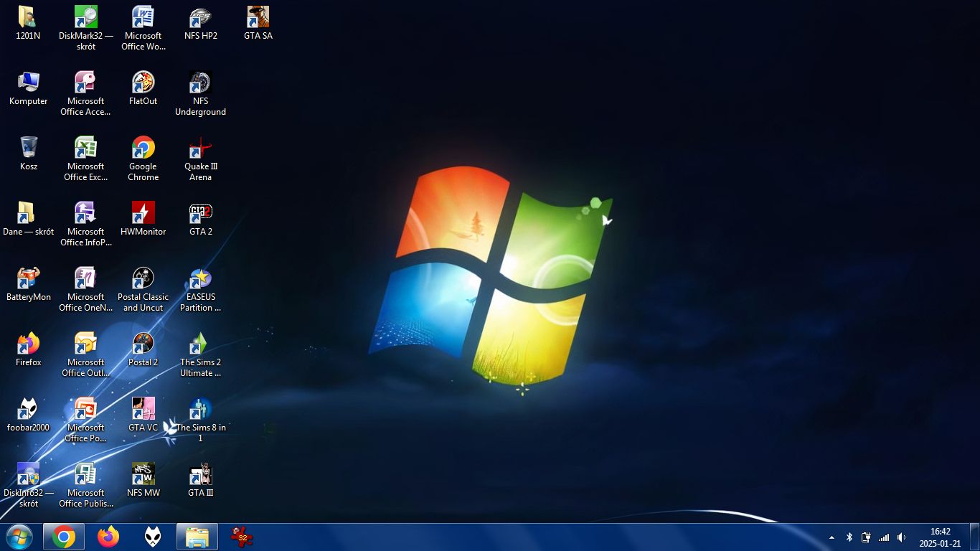The height and width of the screenshot is (551, 980).
Task: Select the BatteryMon desktop icon
Action: click(x=29, y=279)
